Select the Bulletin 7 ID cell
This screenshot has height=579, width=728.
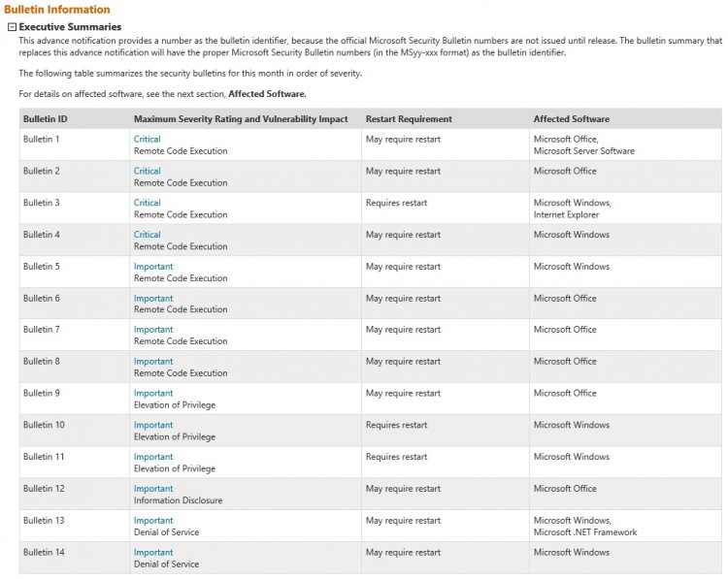tap(75, 335)
